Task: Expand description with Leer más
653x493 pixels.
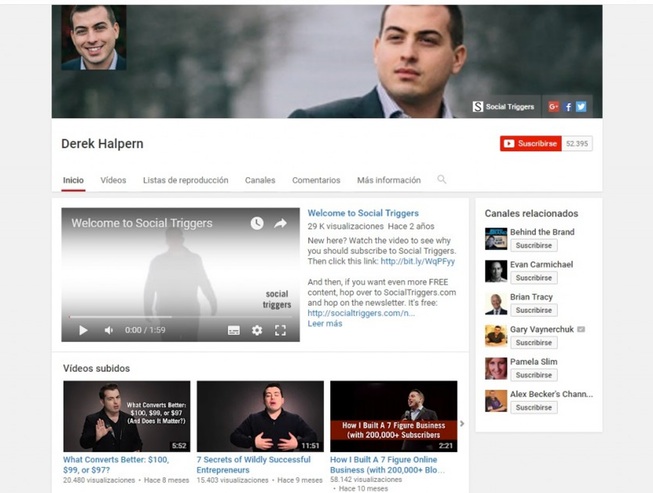Action: point(325,324)
